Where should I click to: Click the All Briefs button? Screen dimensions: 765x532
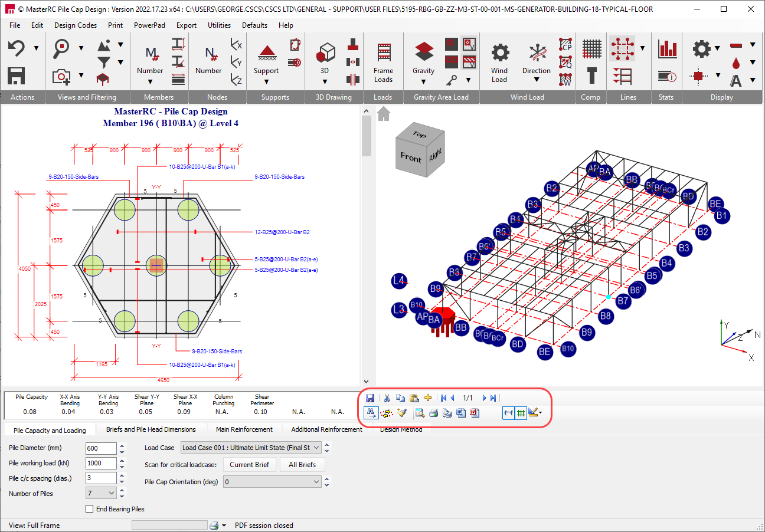pos(302,465)
